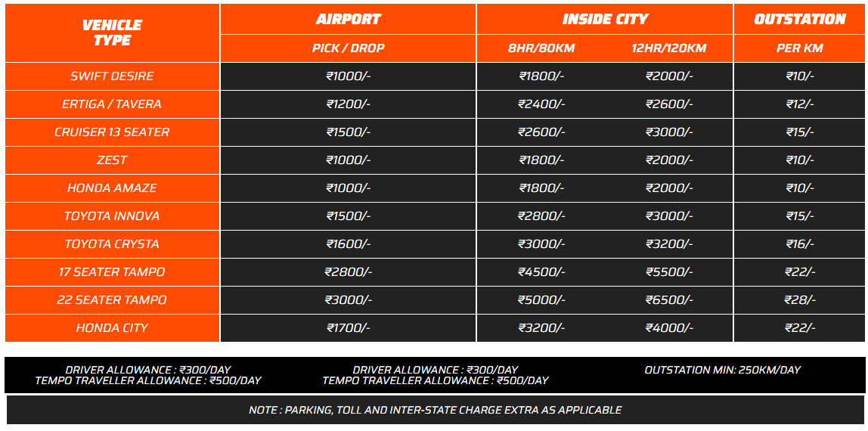
Task: Click the 12HR/120KM subheader
Action: click(x=669, y=48)
